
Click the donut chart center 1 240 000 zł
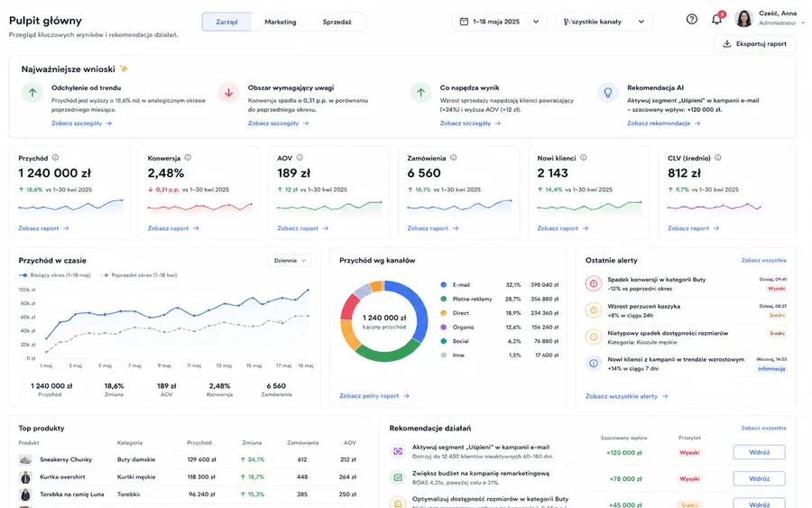[384, 318]
